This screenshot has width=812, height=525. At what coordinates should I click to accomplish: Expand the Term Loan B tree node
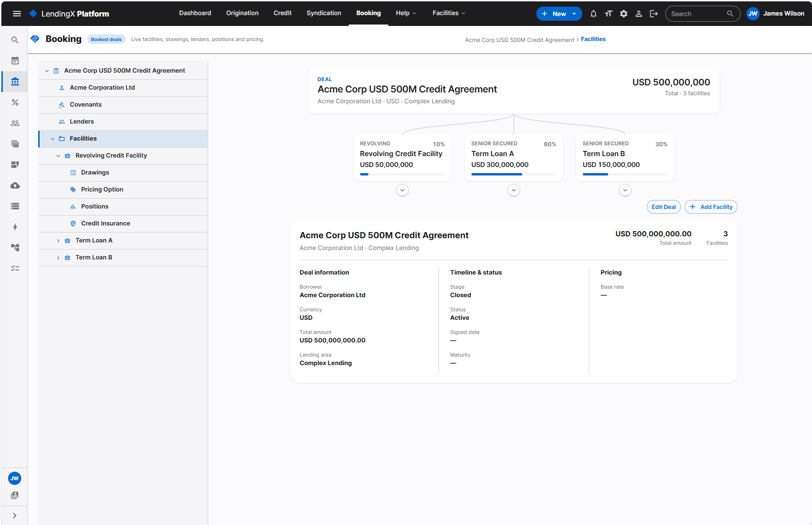pyautogui.click(x=58, y=258)
